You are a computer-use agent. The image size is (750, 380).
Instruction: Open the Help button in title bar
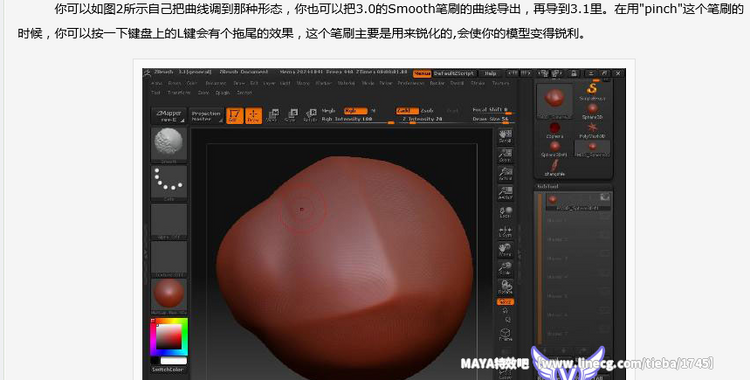490,73
